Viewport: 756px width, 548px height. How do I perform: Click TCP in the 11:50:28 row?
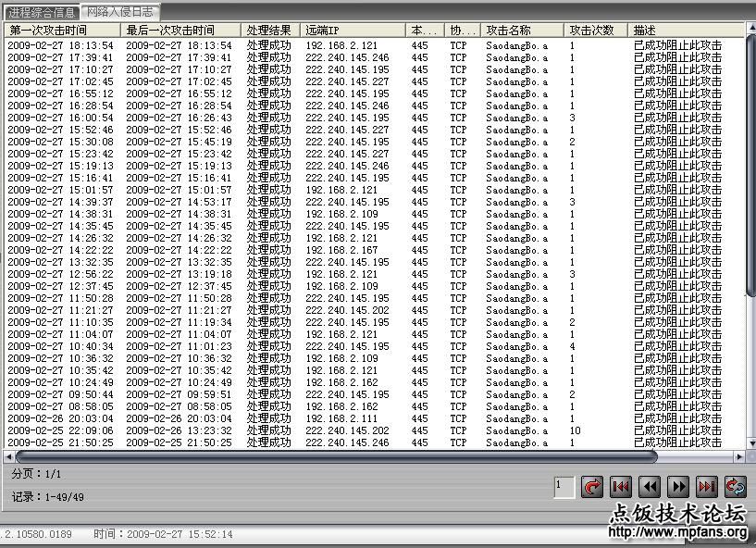[x=459, y=298]
